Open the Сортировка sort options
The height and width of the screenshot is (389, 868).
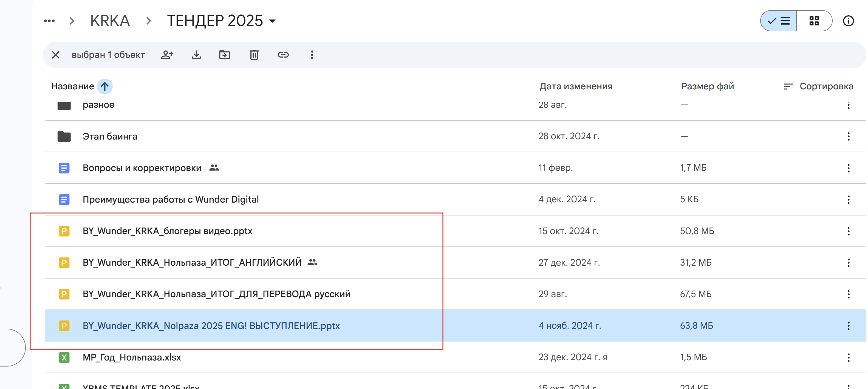coord(818,87)
